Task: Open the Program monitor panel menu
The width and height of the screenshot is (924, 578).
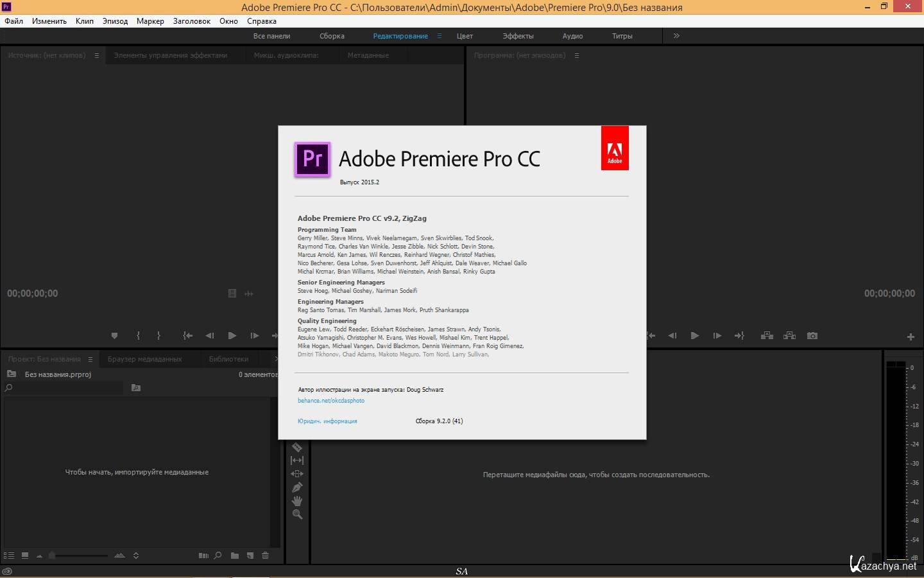Action: 577,56
